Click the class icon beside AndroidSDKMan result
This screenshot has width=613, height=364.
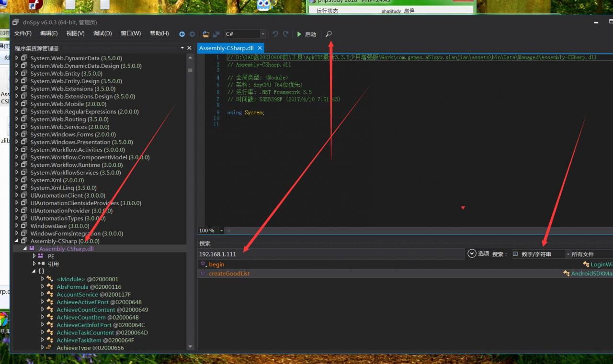[x=567, y=274]
